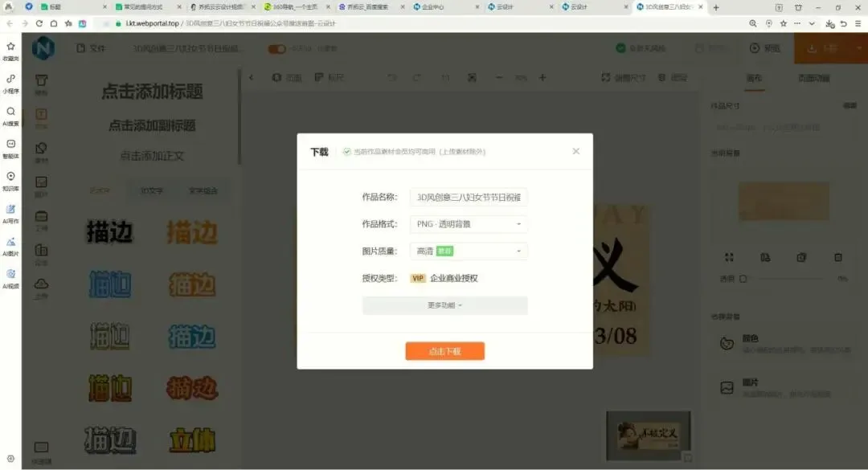Select the image tool icon

pyautogui.click(x=42, y=182)
